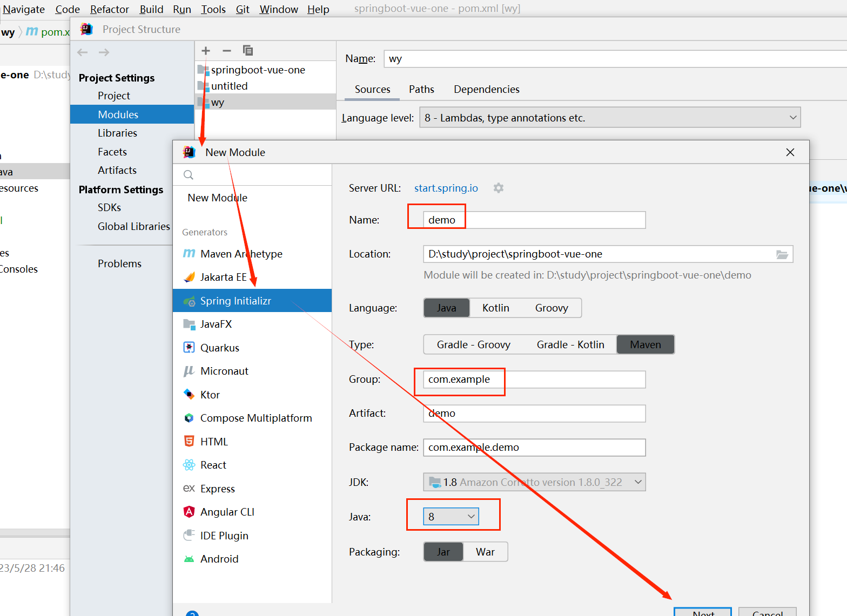The width and height of the screenshot is (847, 616).
Task: Set packaging to Jar
Action: click(x=443, y=552)
